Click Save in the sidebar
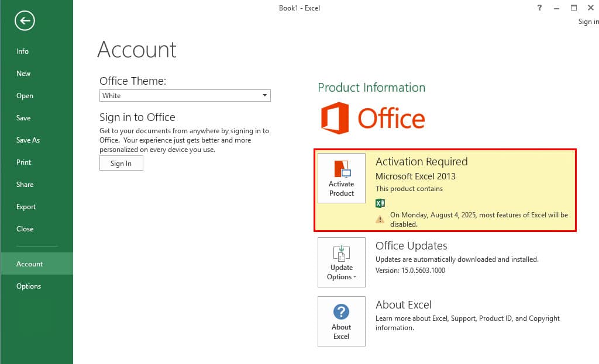Image resolution: width=599 pixels, height=364 pixels. tap(37, 117)
